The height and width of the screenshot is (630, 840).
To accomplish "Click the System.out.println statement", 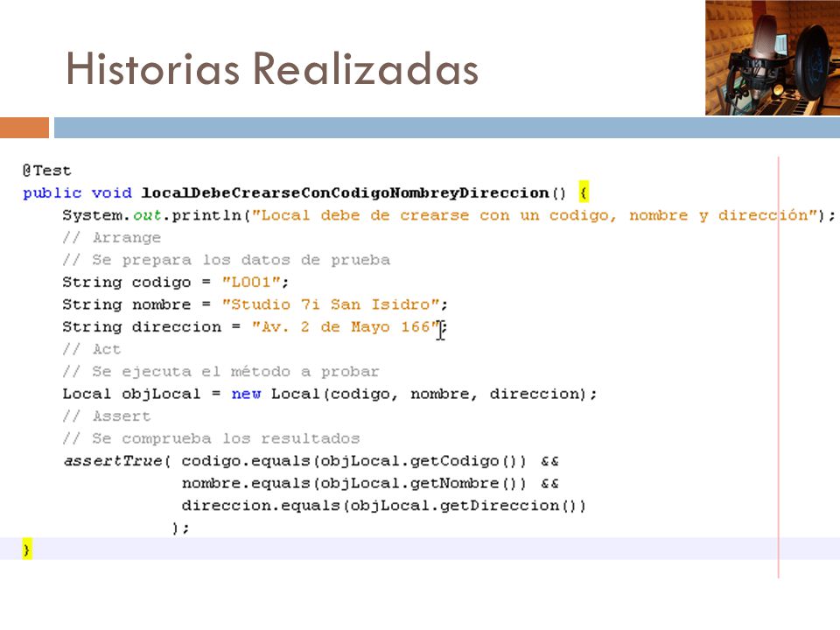I will point(449,215).
